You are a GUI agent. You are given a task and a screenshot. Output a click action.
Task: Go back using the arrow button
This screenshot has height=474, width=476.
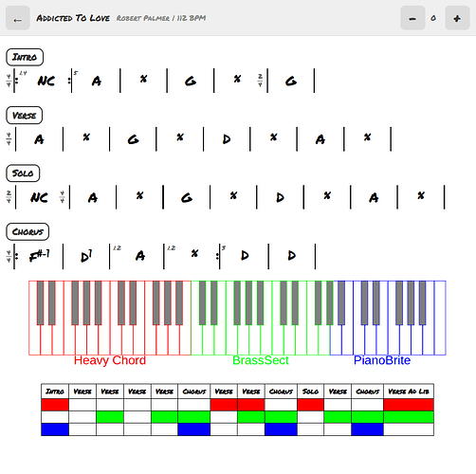18,18
